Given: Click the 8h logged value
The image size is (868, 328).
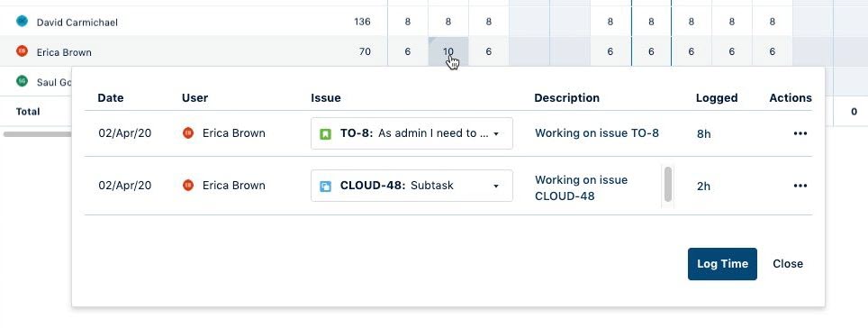Looking at the screenshot, I should 703,134.
